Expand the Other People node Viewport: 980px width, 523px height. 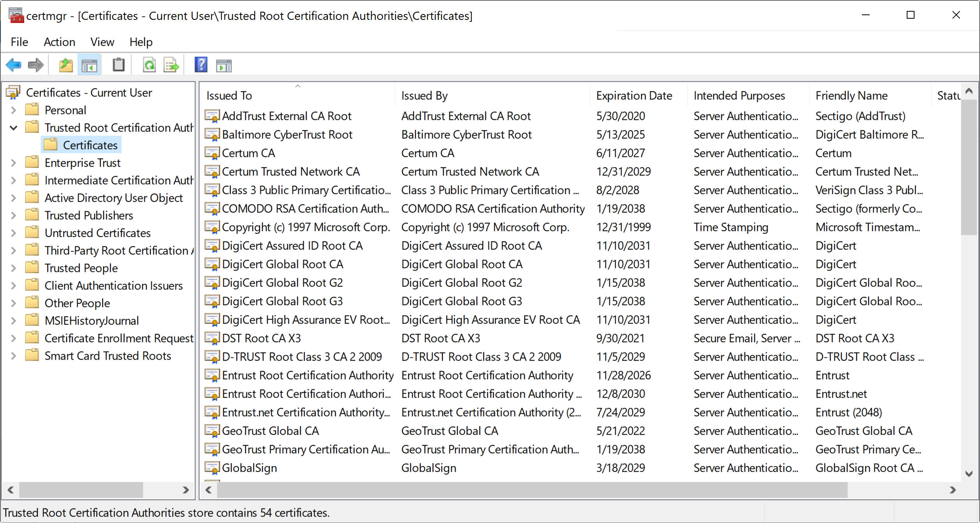[x=14, y=303]
